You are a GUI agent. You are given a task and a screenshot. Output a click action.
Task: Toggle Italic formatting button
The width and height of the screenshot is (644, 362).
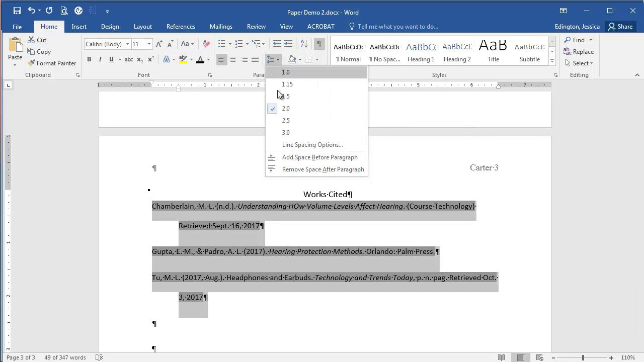(x=100, y=59)
